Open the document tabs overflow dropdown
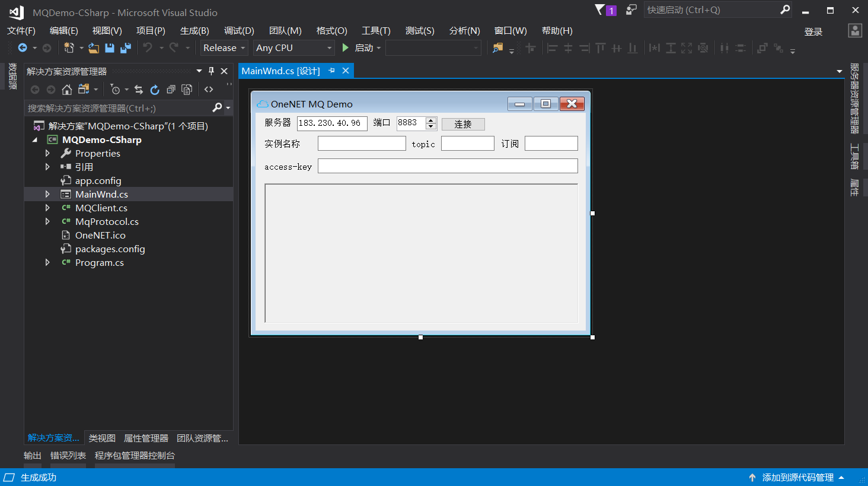 point(839,71)
